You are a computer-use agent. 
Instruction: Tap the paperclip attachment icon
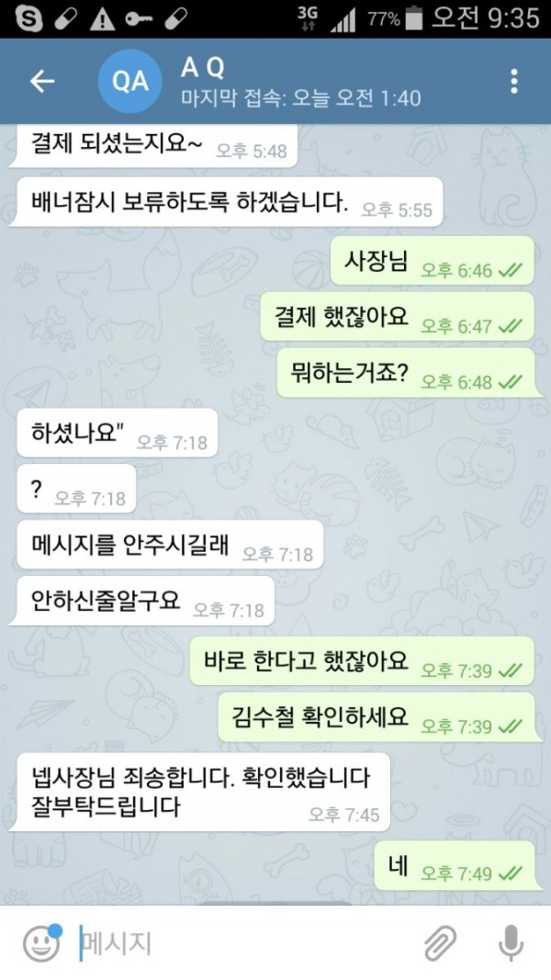click(441, 943)
